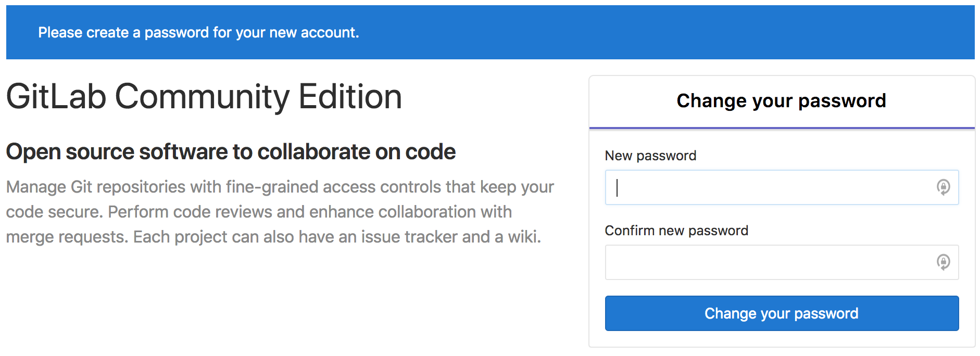
Task: Click the 'Change your password' panel heading
Action: [781, 101]
